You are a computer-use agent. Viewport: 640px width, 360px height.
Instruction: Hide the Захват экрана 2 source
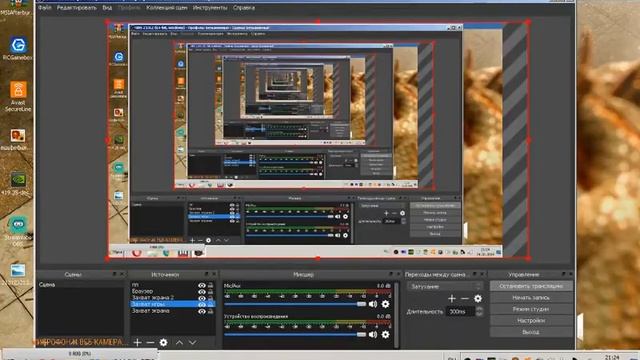(202, 298)
